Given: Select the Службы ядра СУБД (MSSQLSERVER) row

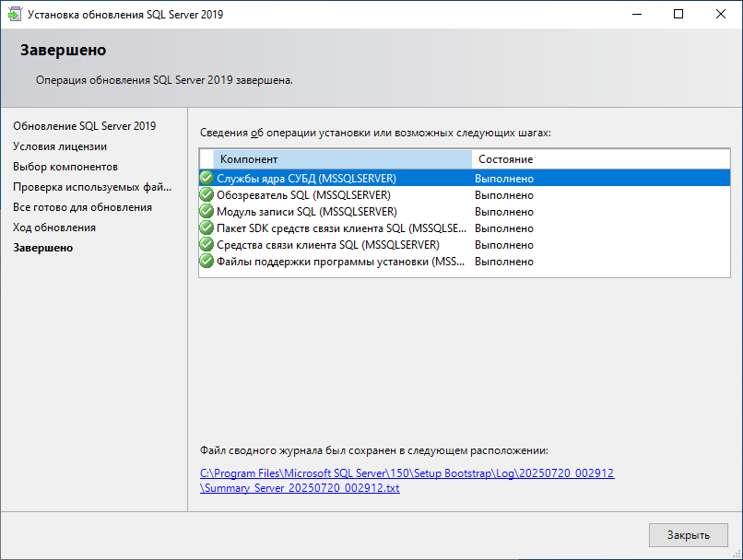Looking at the screenshot, I should (x=465, y=179).
